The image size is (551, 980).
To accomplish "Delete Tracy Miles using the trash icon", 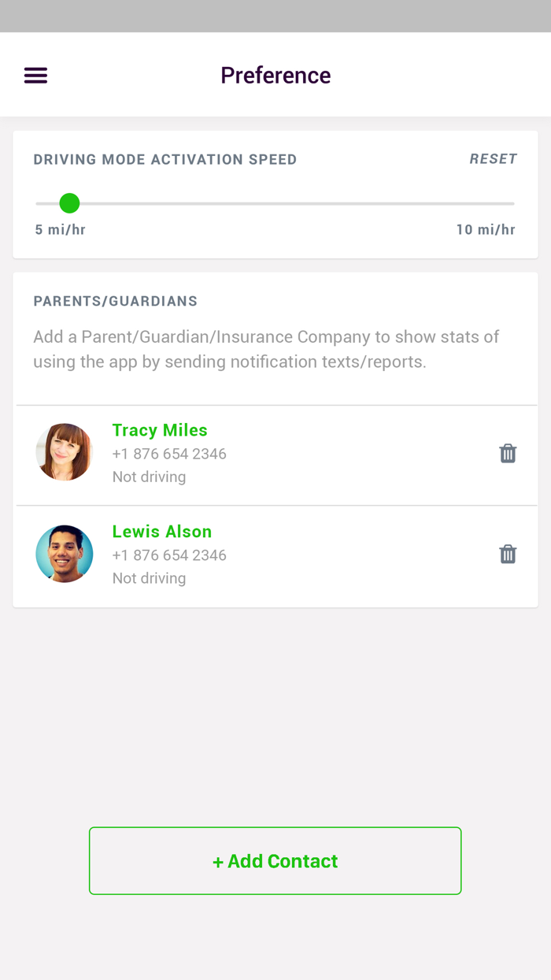I will [508, 453].
